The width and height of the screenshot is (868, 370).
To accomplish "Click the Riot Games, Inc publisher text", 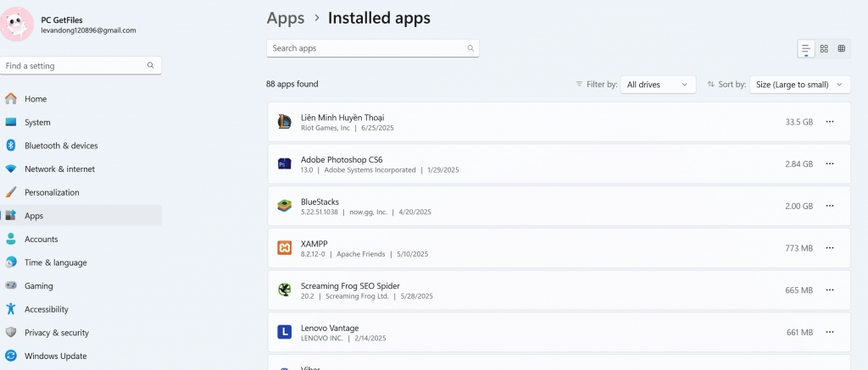I will tap(325, 128).
